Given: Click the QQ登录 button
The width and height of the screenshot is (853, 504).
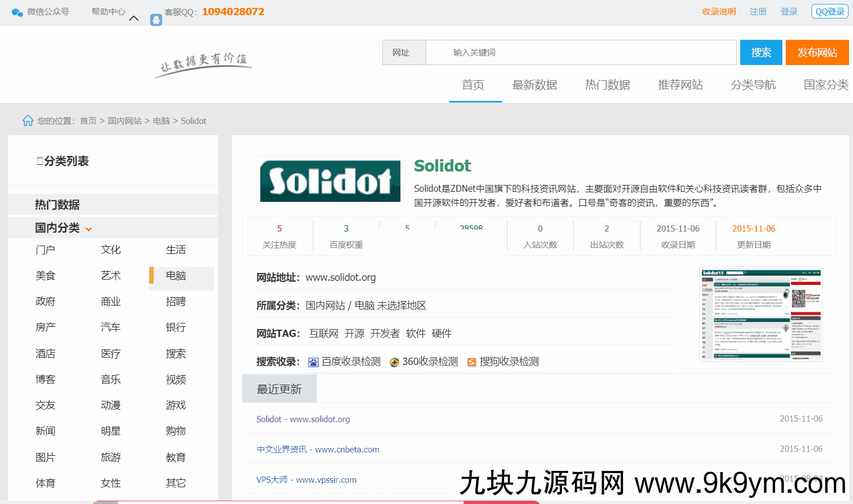Looking at the screenshot, I should 829,12.
